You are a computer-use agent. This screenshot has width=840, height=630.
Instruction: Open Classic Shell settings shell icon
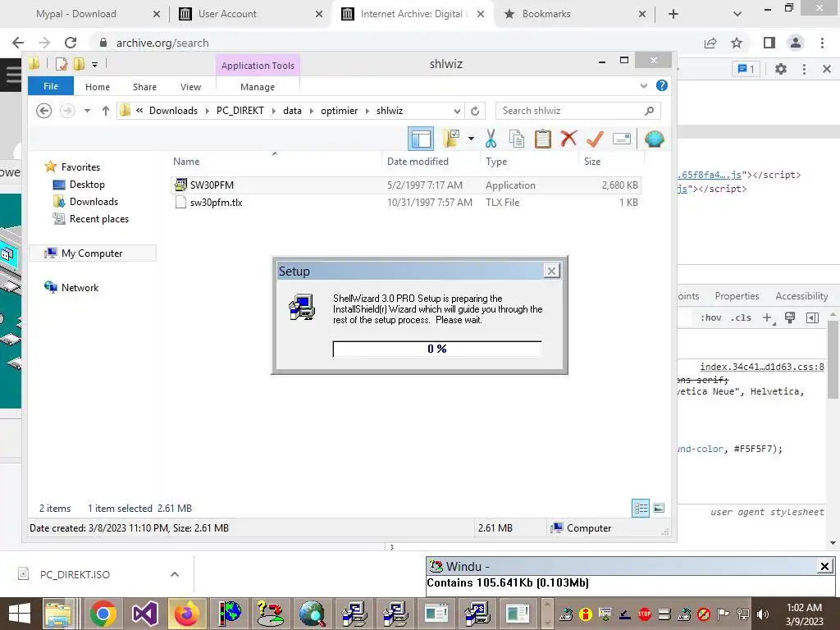coord(654,139)
